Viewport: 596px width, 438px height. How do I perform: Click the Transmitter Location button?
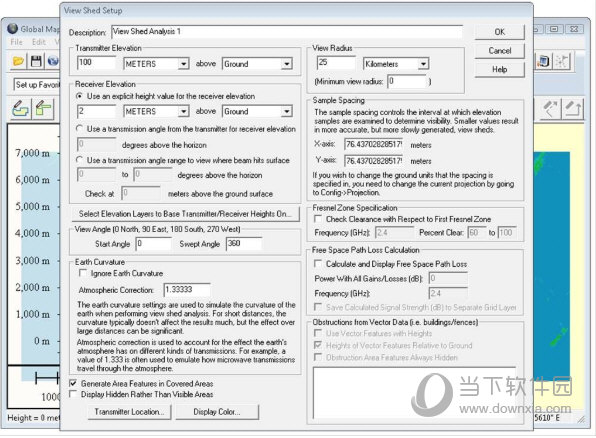click(x=129, y=412)
